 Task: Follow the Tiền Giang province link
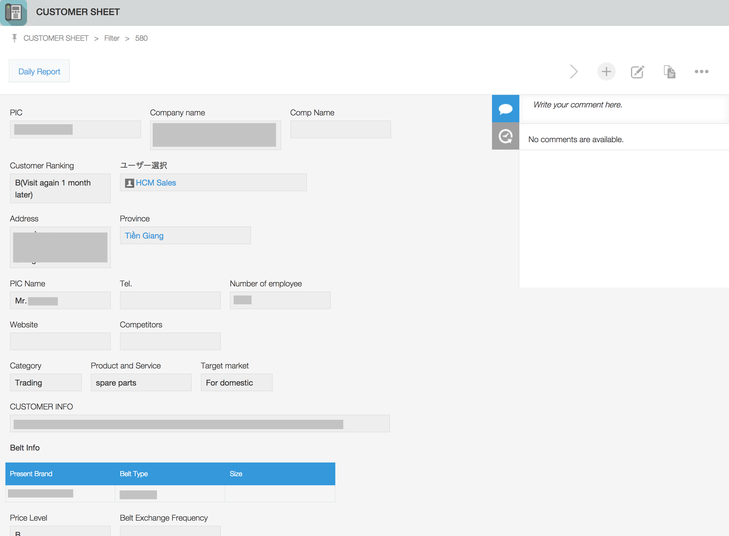click(144, 236)
